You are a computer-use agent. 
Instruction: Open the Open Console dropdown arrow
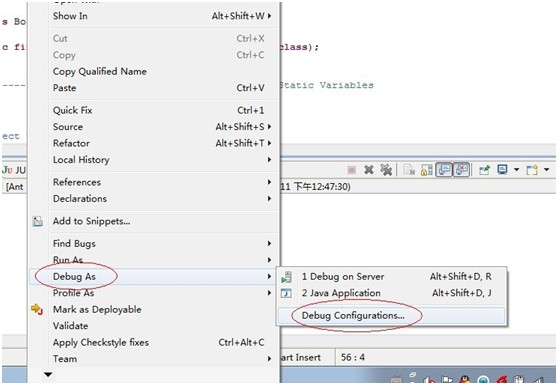coord(547,170)
